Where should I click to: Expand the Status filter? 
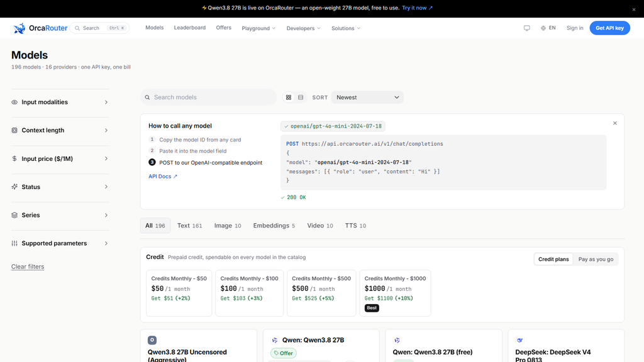coord(60,187)
